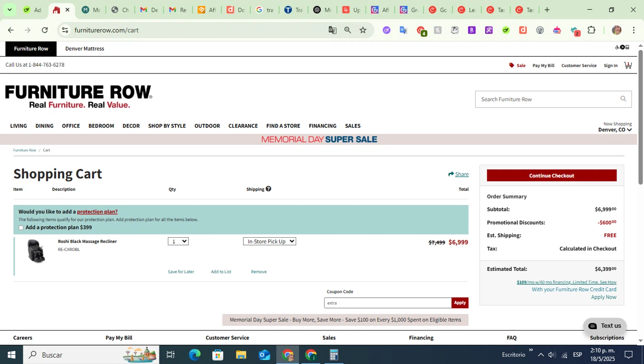Open the DECOR menu

coord(131,126)
